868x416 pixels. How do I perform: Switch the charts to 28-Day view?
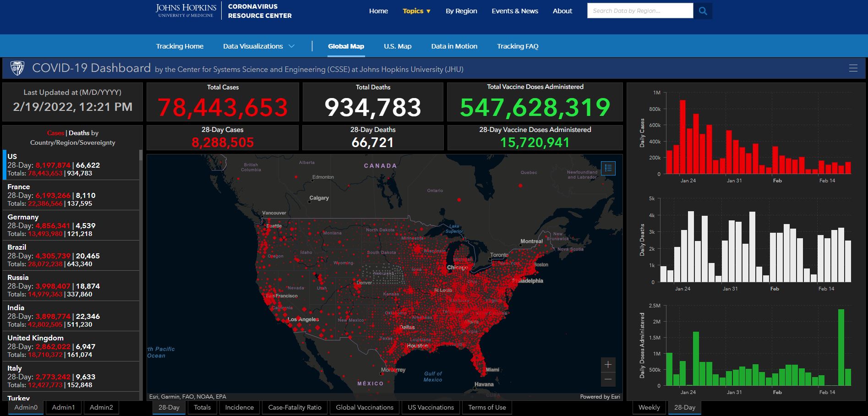click(685, 407)
